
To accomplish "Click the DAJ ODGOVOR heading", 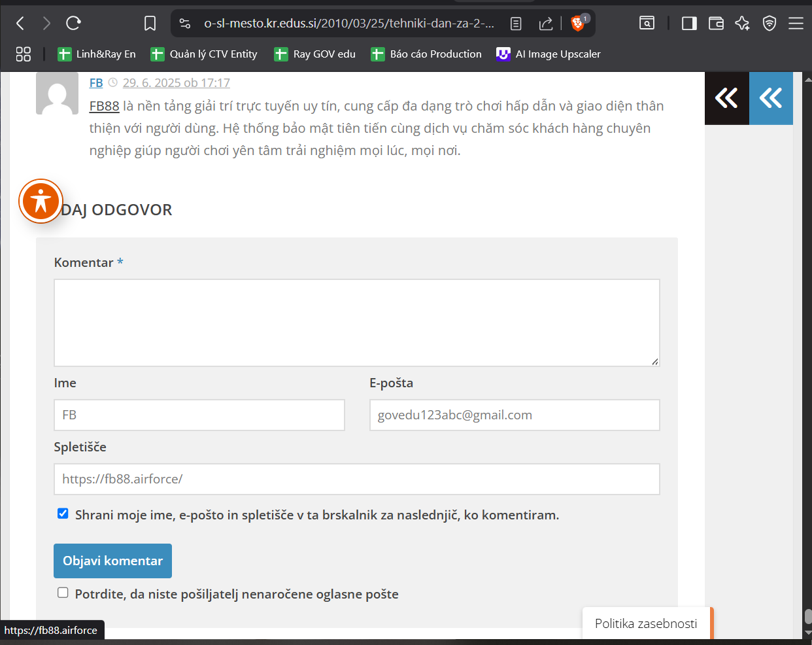I will pos(116,210).
